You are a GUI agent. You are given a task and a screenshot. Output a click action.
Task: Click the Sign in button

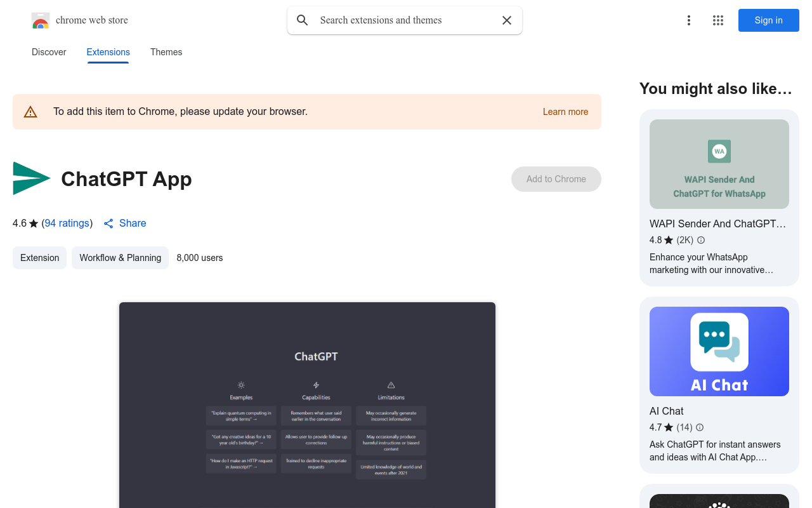coord(768,20)
